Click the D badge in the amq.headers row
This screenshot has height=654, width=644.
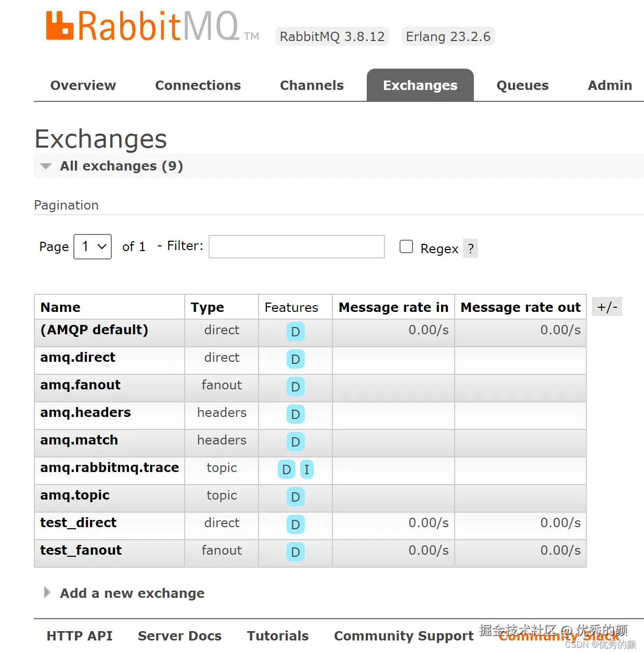pos(295,414)
